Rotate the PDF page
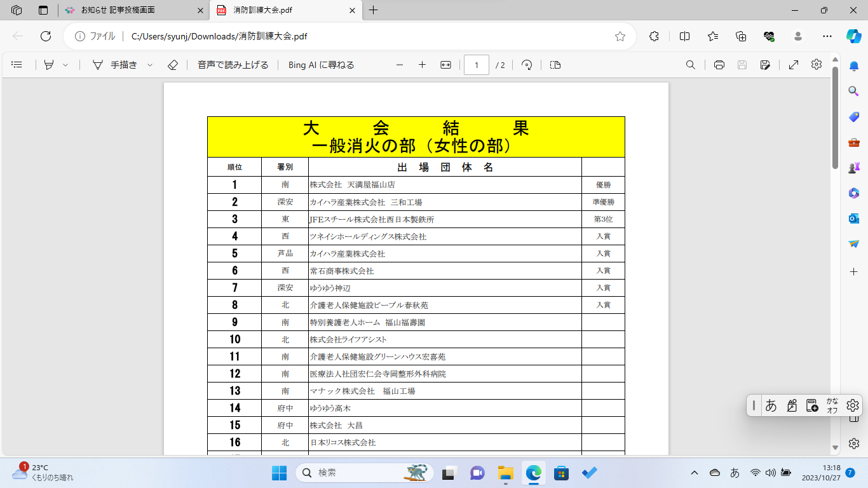The image size is (868, 488). point(527,65)
